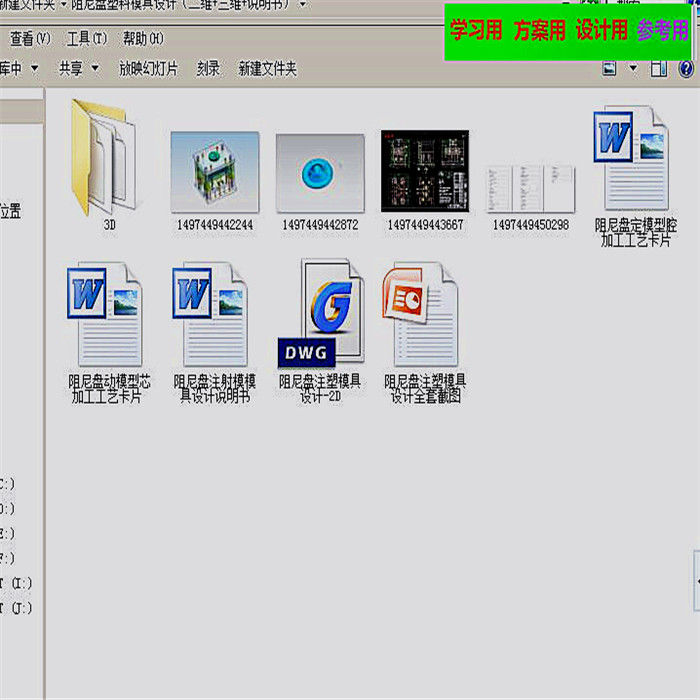The height and width of the screenshot is (700, 700).
Task: Select the mold assembly image 1497449442244
Action: tap(215, 172)
